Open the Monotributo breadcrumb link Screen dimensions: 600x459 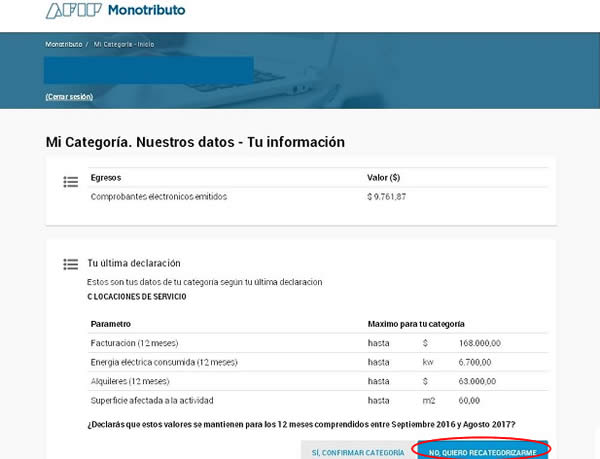[x=64, y=44]
